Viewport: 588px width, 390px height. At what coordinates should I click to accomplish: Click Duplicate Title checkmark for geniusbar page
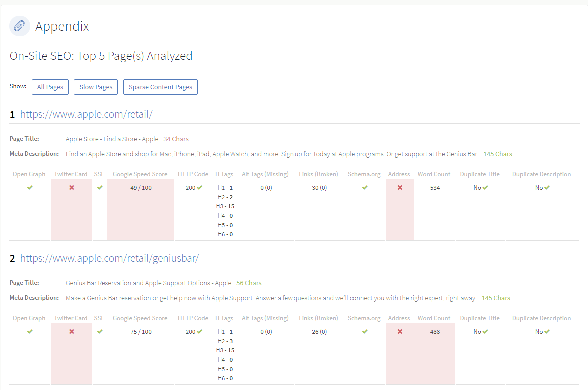[485, 332]
